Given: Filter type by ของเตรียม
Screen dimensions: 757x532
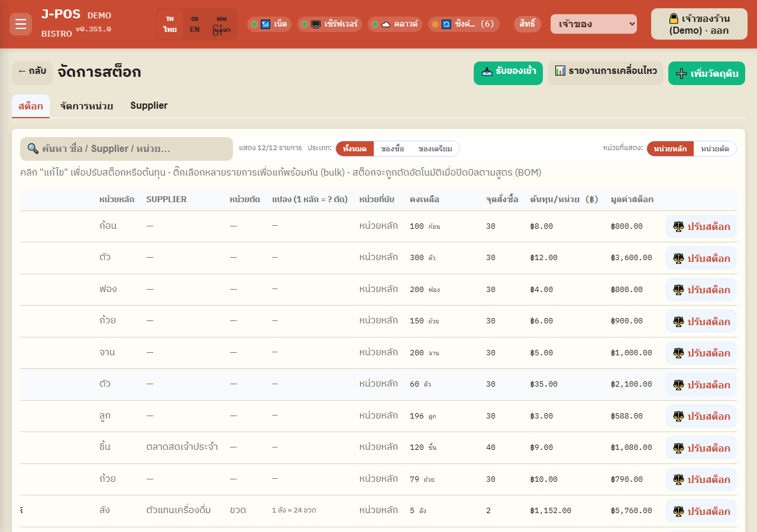Looking at the screenshot, I should tap(435, 149).
